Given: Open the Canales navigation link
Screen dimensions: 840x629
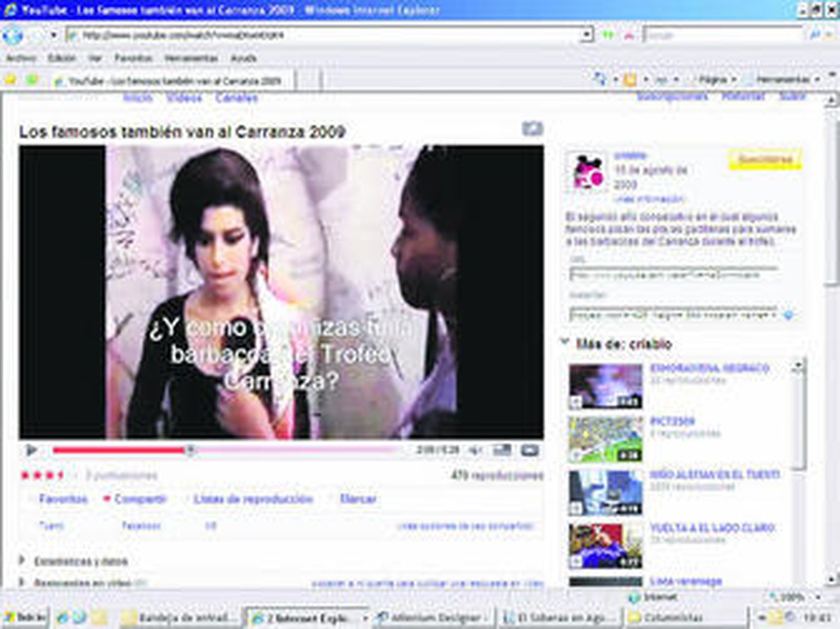Looking at the screenshot, I should 236,98.
